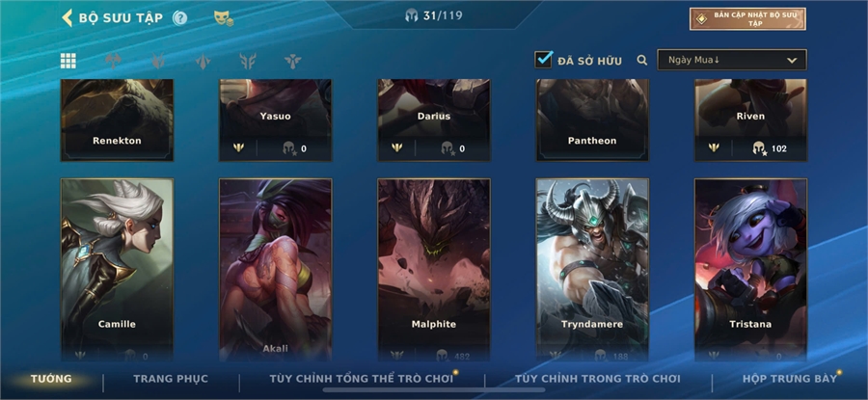Uncheck the ĐÃ SỞ HỮU checkbox
Screen dimensions: 868x400
tap(544, 59)
